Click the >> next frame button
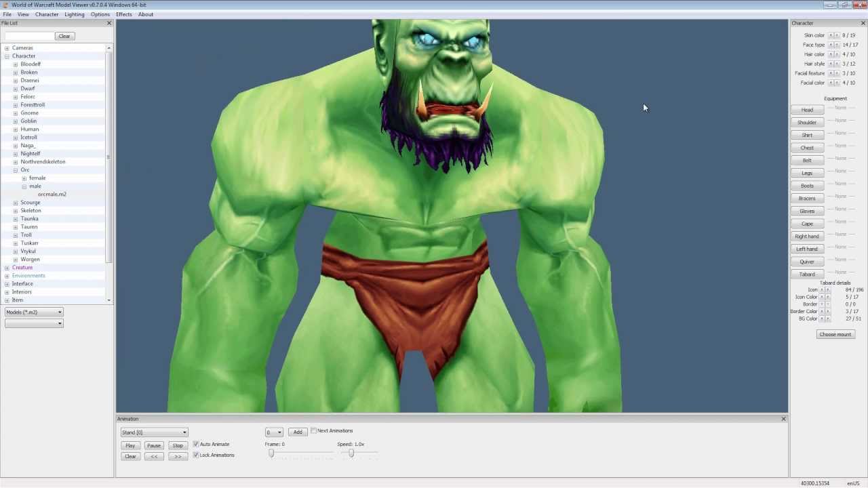The width and height of the screenshot is (868, 488). [x=178, y=456]
